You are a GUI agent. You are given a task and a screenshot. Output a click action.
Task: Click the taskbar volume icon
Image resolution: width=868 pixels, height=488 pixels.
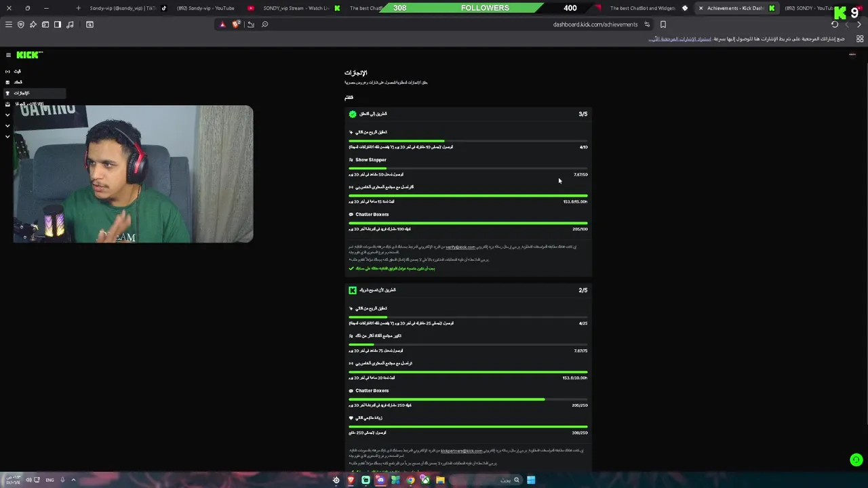click(28, 480)
